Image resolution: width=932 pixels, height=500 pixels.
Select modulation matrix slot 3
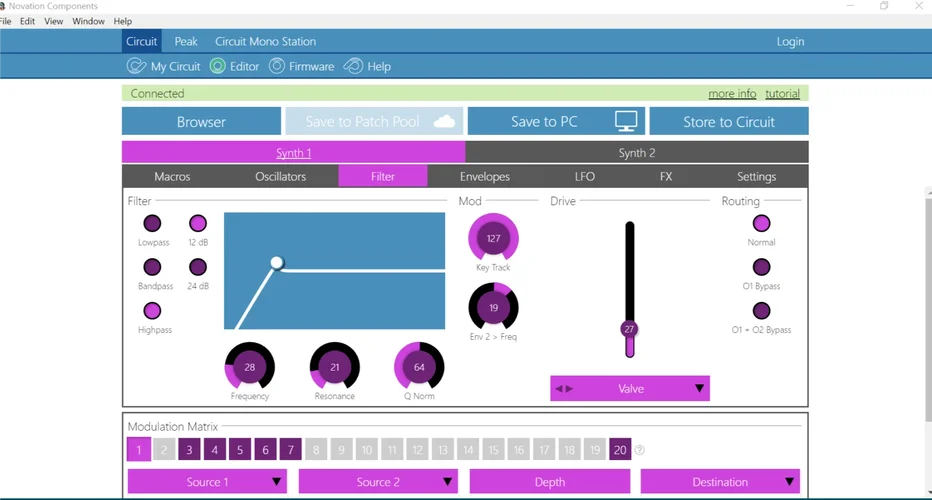coord(190,450)
